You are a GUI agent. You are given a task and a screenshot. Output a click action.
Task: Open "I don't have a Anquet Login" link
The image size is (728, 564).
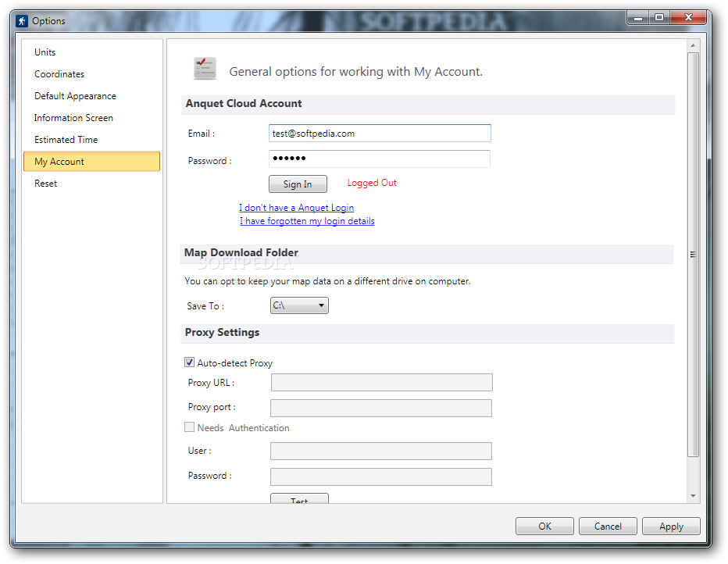(297, 208)
